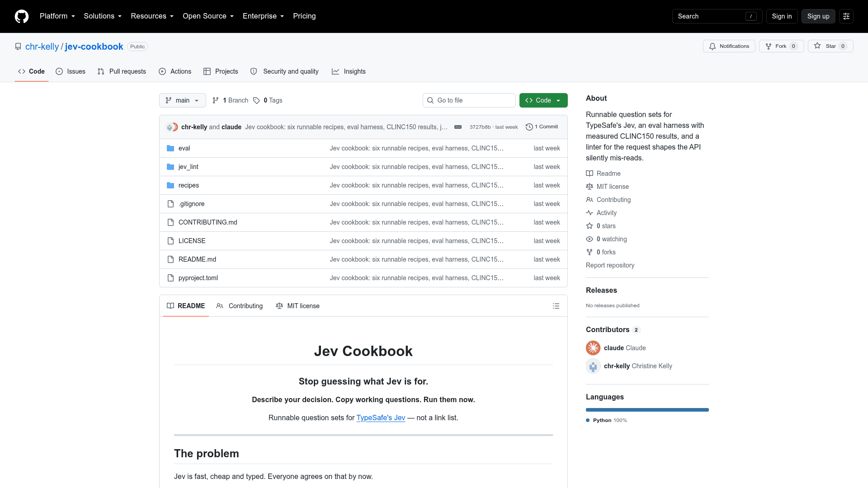Open the Pull requests tab

click(x=122, y=71)
